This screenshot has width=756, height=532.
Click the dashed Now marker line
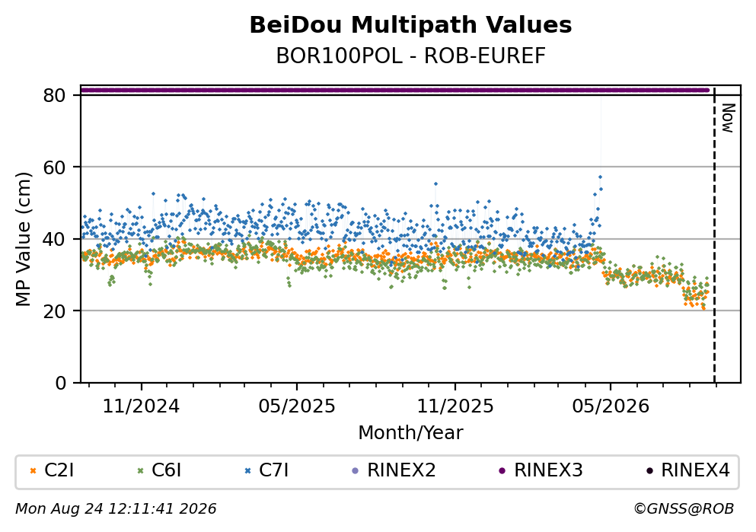714,235
